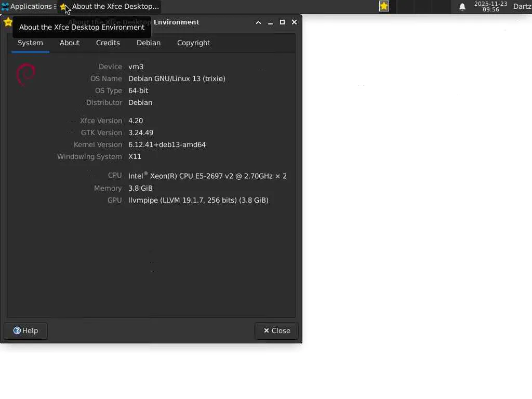This screenshot has height=399, width=532.
Task: Open the Copyright tab
Action: pos(193,43)
